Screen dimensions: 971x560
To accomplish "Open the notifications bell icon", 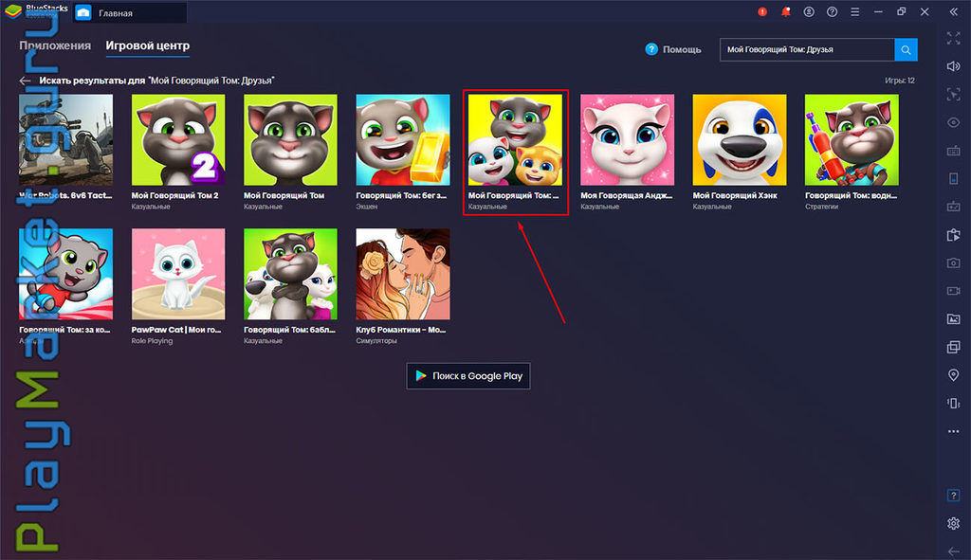I will pos(785,11).
